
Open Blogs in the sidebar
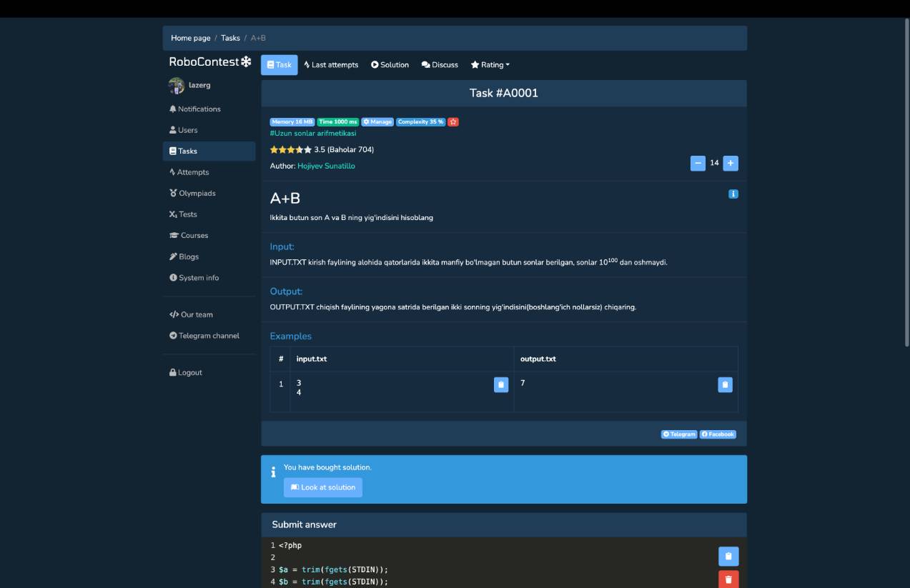tap(184, 256)
